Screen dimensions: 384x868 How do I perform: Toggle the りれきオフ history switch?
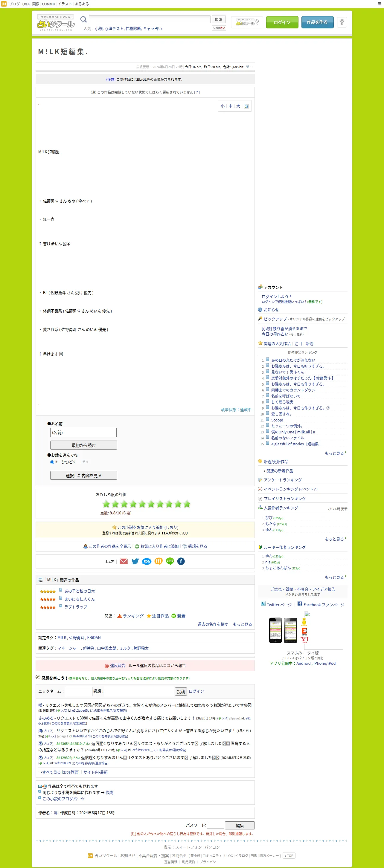[219, 28]
